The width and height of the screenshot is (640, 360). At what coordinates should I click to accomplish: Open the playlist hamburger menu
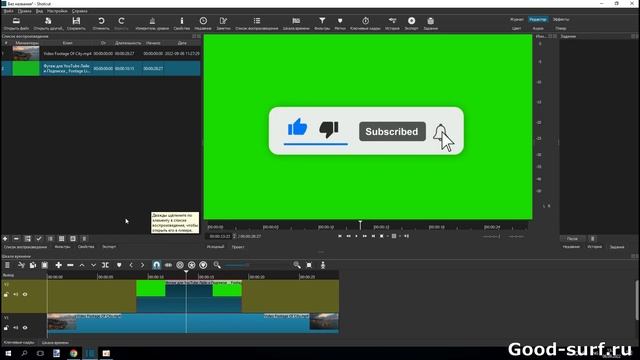84,239
